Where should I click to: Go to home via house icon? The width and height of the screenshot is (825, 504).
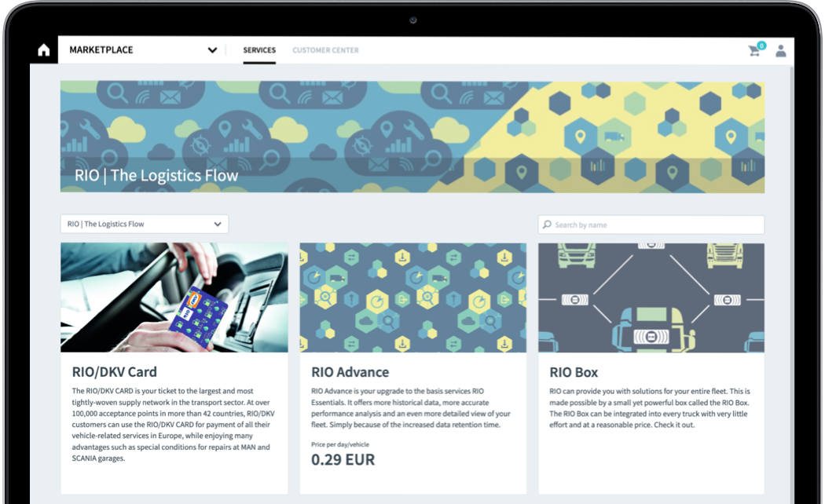[44, 50]
